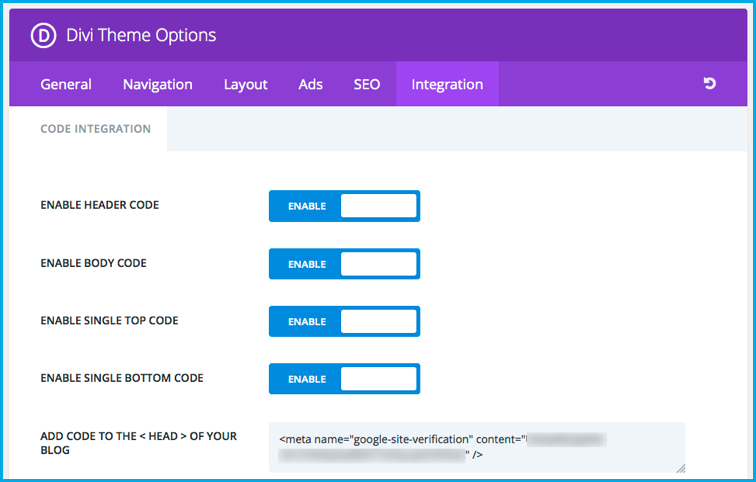The height and width of the screenshot is (482, 756).
Task: Click the head code textarea resize handle
Action: click(x=680, y=468)
